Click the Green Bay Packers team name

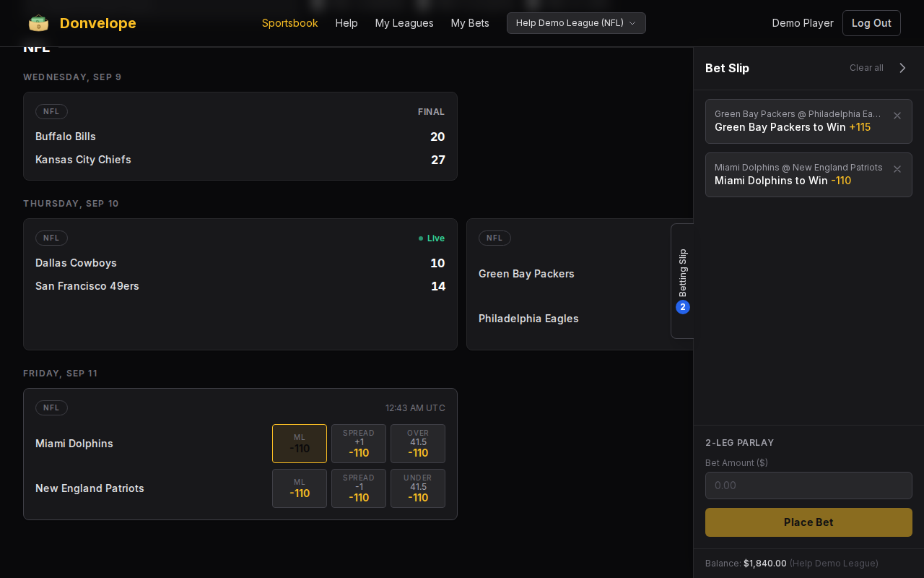(526, 274)
